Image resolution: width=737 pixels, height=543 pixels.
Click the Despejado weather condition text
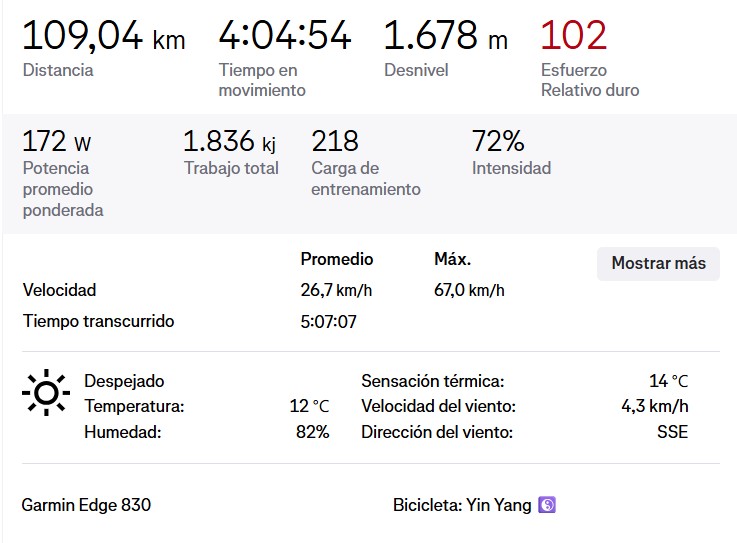(124, 381)
